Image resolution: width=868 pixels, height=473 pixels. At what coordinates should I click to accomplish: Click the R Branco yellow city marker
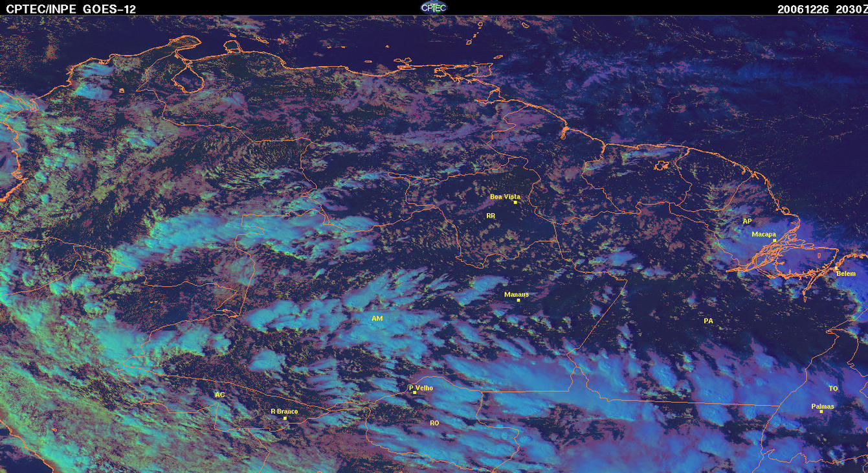[285, 418]
